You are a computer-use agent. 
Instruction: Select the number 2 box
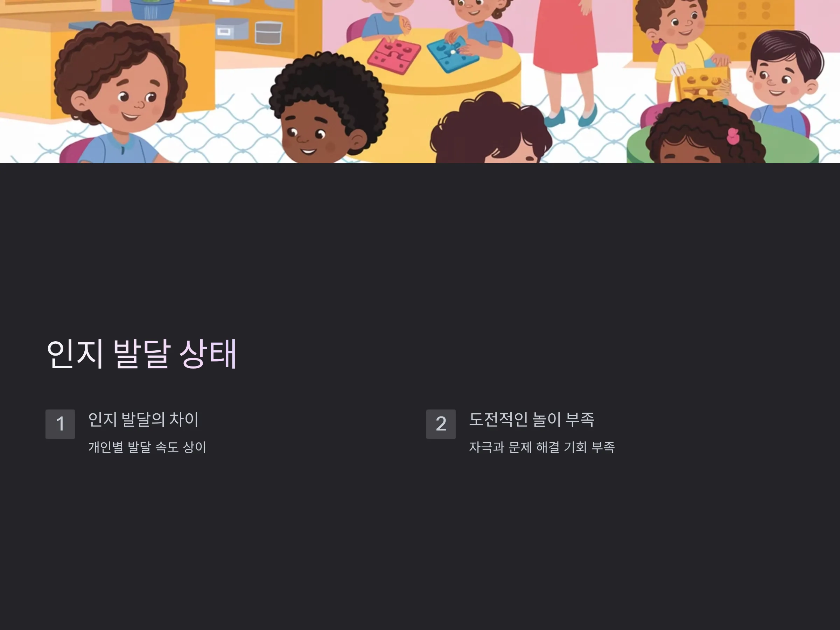coord(441,424)
